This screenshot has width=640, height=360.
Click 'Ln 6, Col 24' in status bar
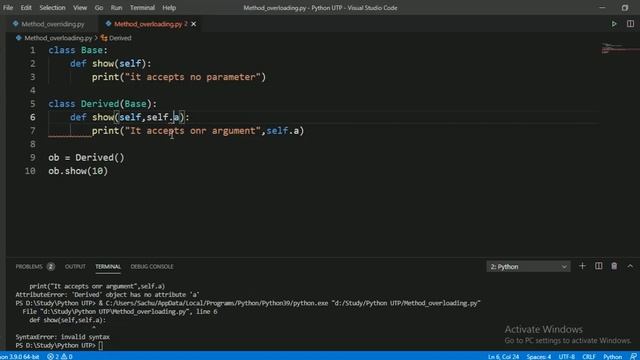[x=503, y=356]
